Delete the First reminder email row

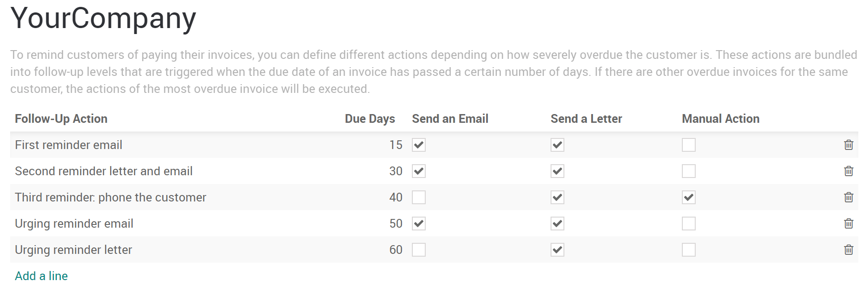coord(848,145)
